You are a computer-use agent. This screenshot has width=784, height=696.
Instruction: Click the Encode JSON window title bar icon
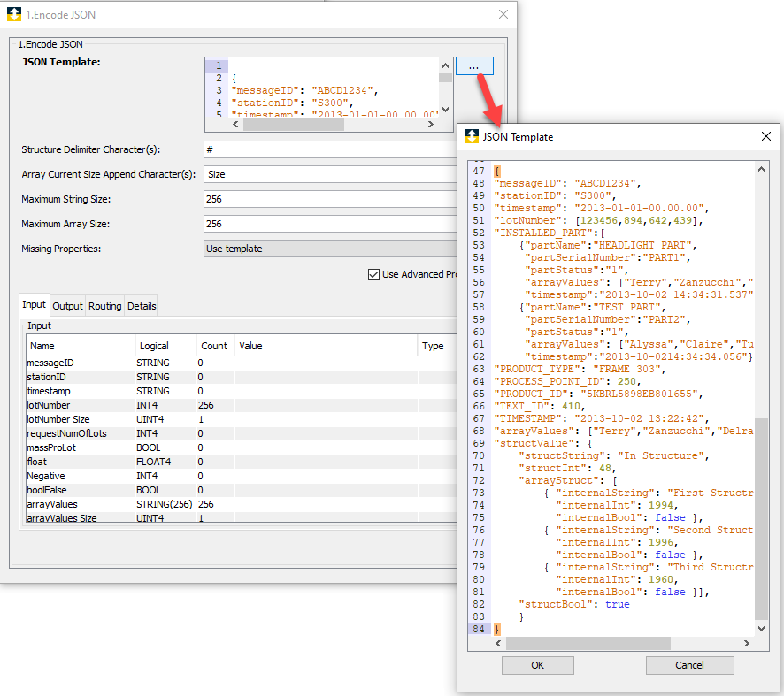tap(12, 14)
